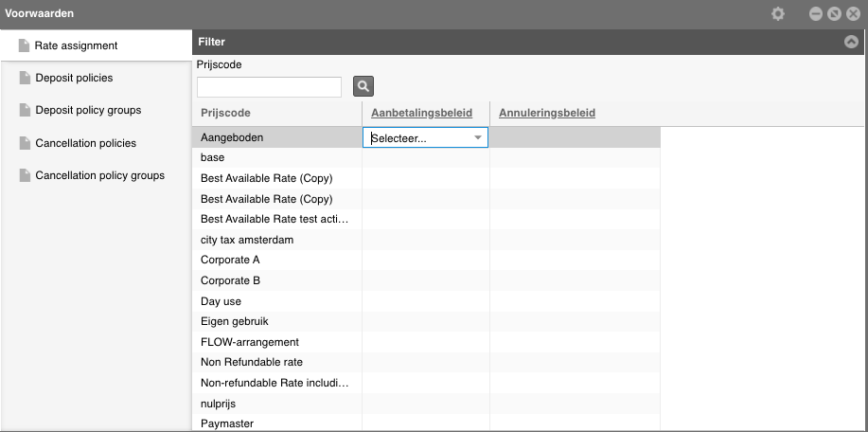Focus the Prijscode filter input field
Viewport: 868px width, 432px height.
(269, 87)
